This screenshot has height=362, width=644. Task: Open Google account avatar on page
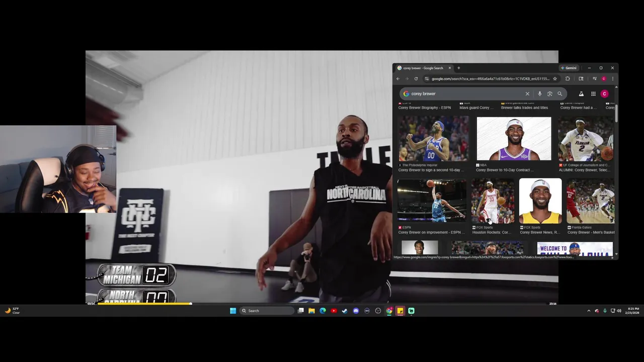(x=604, y=94)
